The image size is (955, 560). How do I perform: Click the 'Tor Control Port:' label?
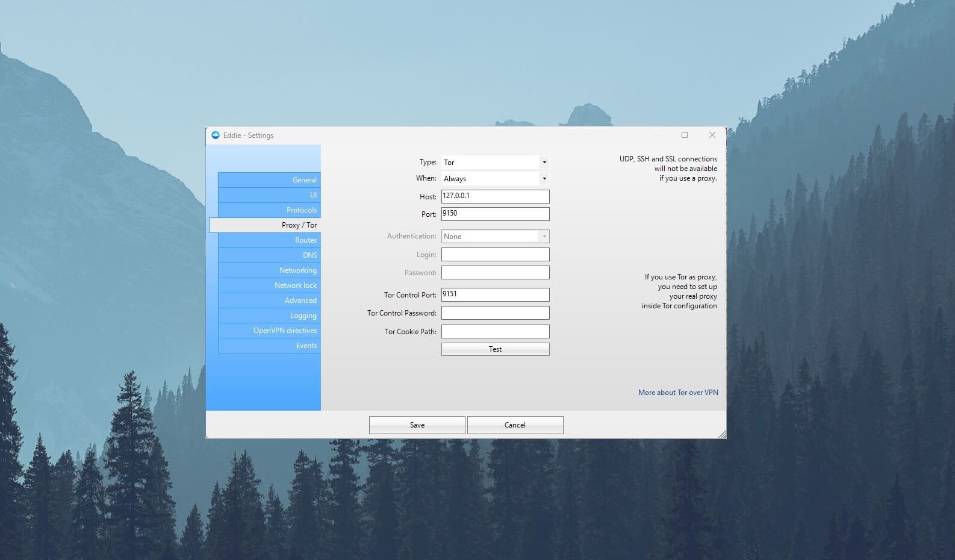tap(410, 295)
